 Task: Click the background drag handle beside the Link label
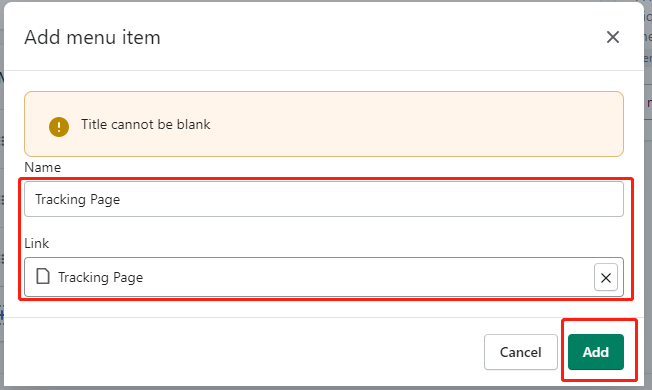[2, 259]
